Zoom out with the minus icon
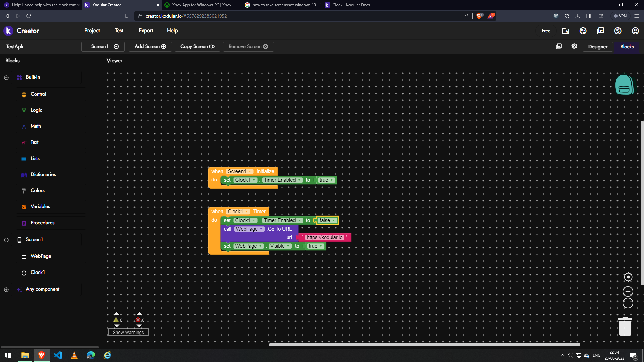Image resolution: width=644 pixels, height=362 pixels. [628, 303]
